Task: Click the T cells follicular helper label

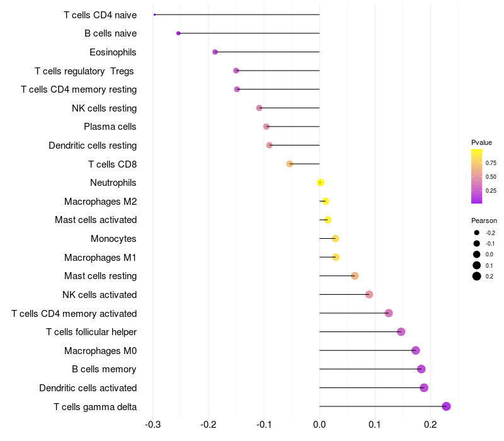Action: [91, 332]
